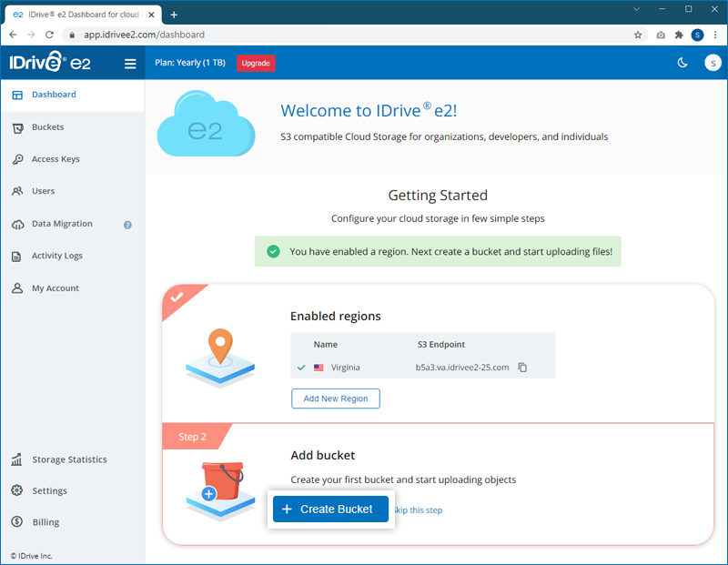728x565 pixels.
Task: Click the Settings gear icon
Action: point(17,490)
